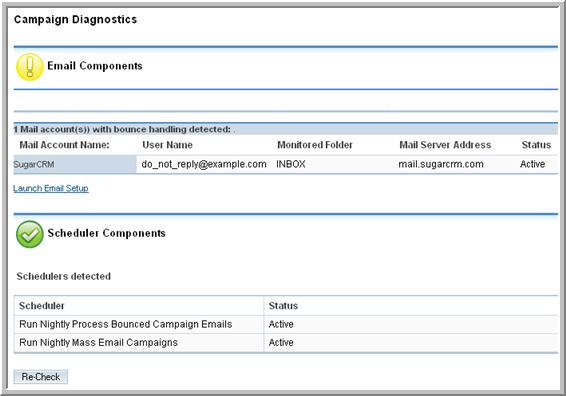Click the INBOX monitored folder cell
Image resolution: width=566 pixels, height=396 pixels.
click(291, 164)
